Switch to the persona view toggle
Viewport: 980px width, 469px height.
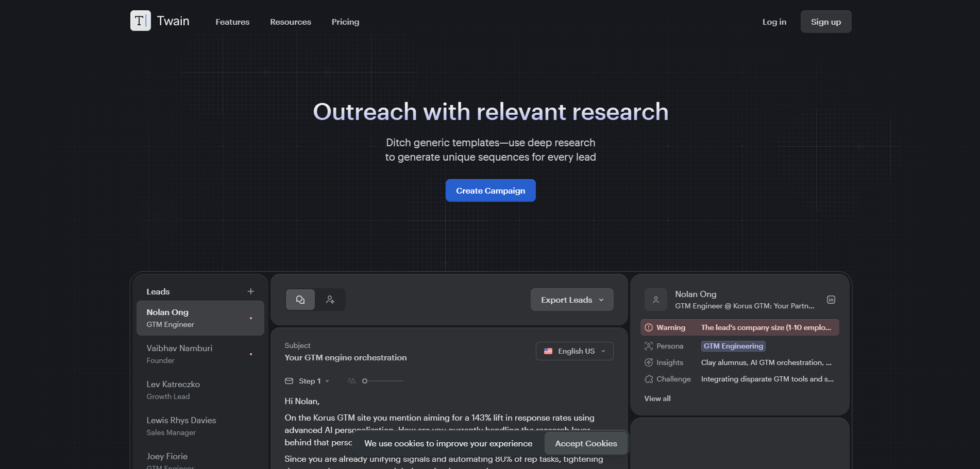click(330, 300)
